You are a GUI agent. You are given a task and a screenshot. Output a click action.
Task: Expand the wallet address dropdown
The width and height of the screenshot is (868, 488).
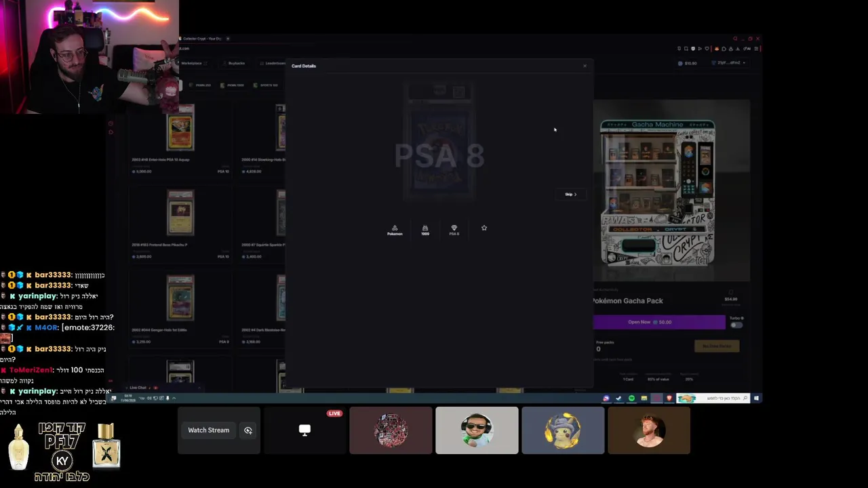[x=728, y=63]
